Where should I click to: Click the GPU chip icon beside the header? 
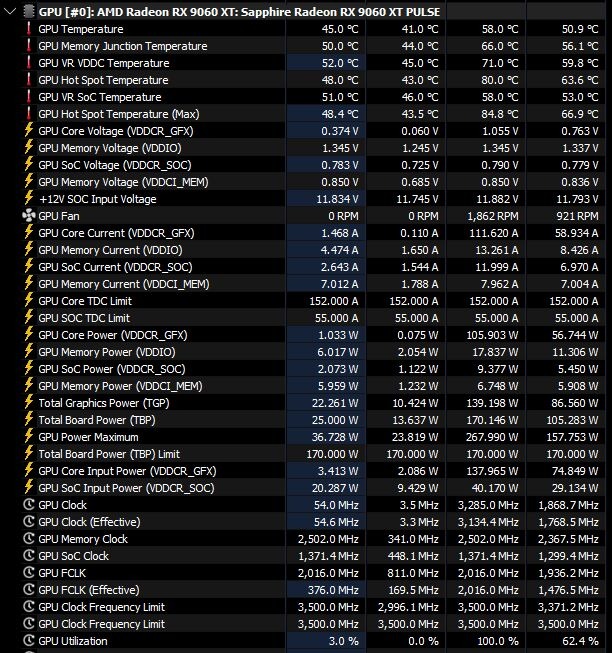coord(28,12)
